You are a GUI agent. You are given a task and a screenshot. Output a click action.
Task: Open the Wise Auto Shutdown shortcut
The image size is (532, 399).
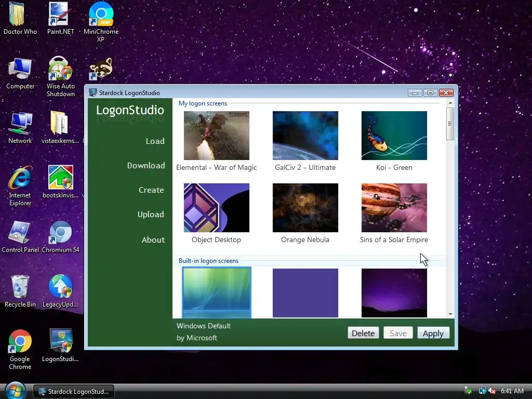coord(60,77)
